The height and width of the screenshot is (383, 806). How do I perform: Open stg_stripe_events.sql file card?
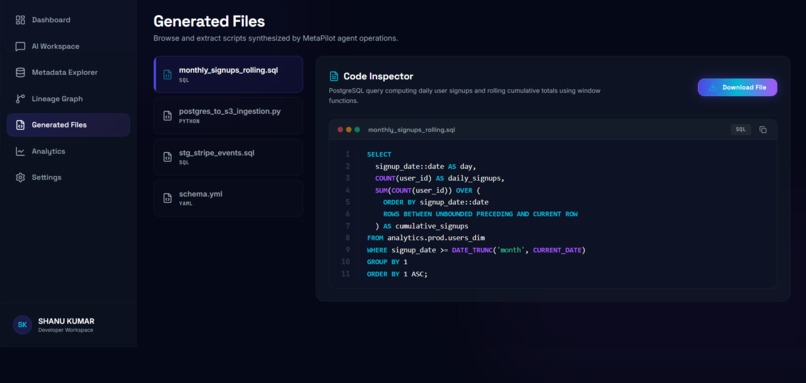click(x=228, y=157)
